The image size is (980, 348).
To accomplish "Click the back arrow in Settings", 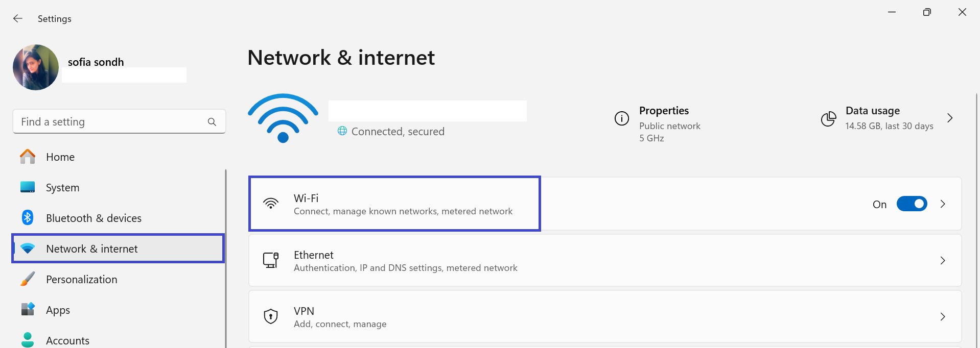I will click(18, 19).
